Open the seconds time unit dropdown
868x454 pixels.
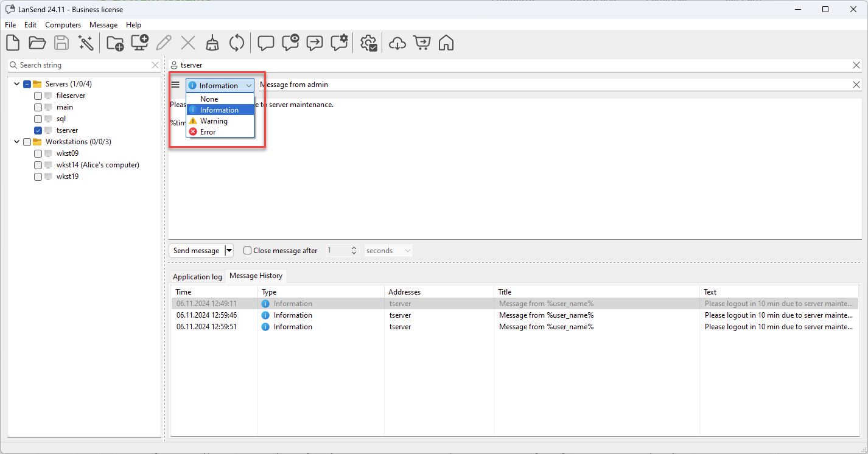point(388,251)
